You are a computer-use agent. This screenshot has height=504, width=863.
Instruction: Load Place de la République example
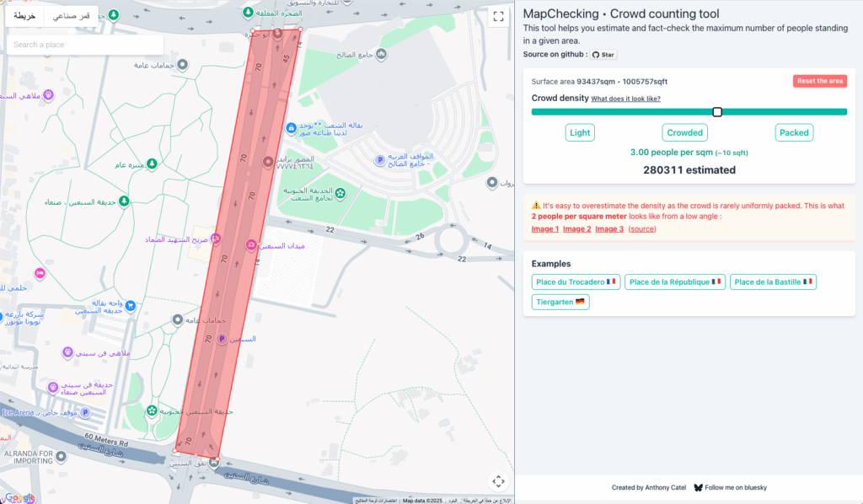click(675, 281)
